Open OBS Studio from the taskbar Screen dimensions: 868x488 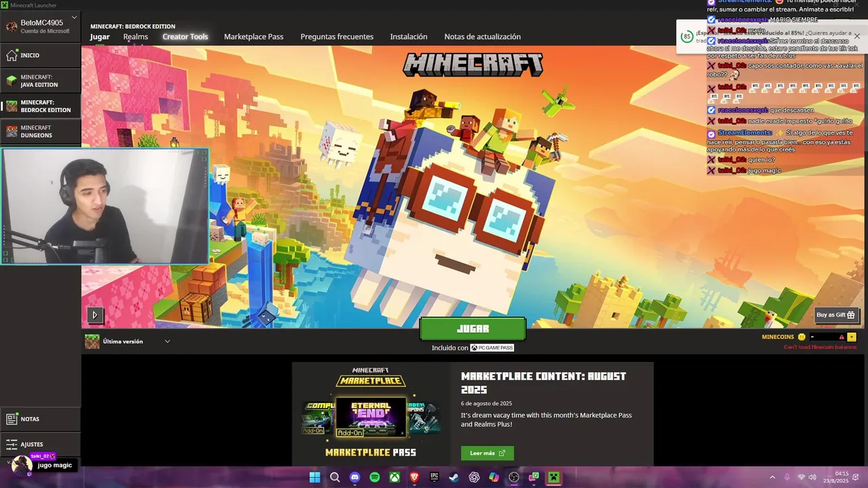pyautogui.click(x=514, y=477)
